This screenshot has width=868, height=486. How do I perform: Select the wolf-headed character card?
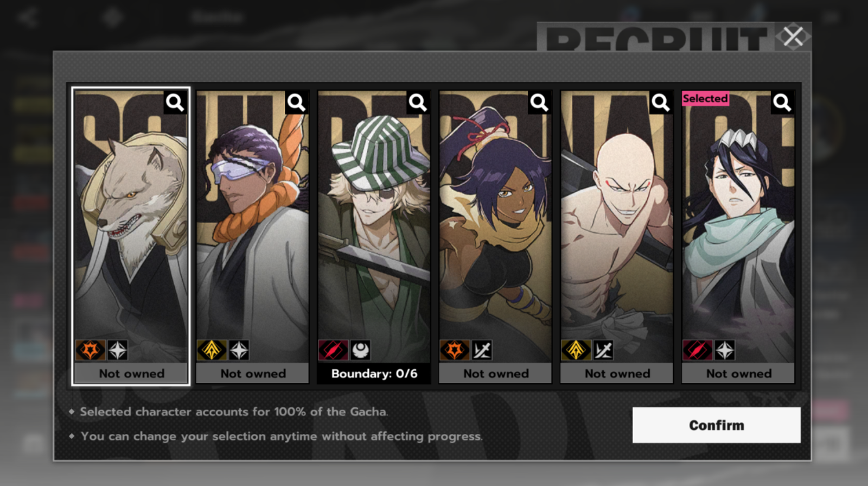tap(131, 236)
